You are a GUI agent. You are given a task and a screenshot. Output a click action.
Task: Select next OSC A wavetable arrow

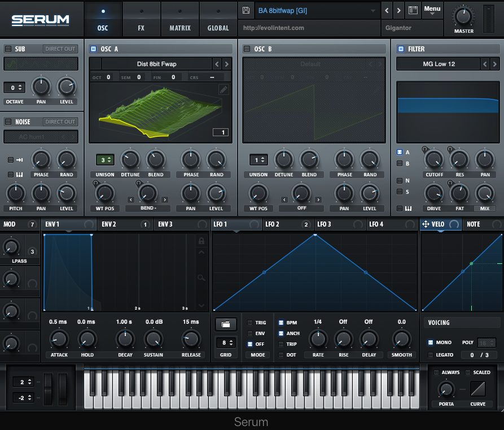coord(227,64)
